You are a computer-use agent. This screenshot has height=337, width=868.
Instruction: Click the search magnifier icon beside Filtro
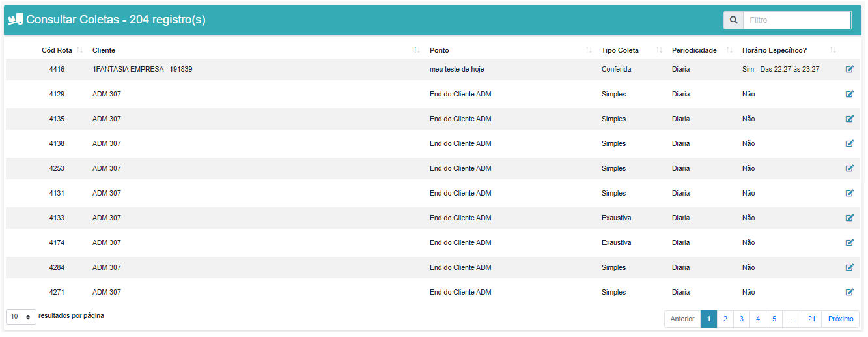[734, 20]
